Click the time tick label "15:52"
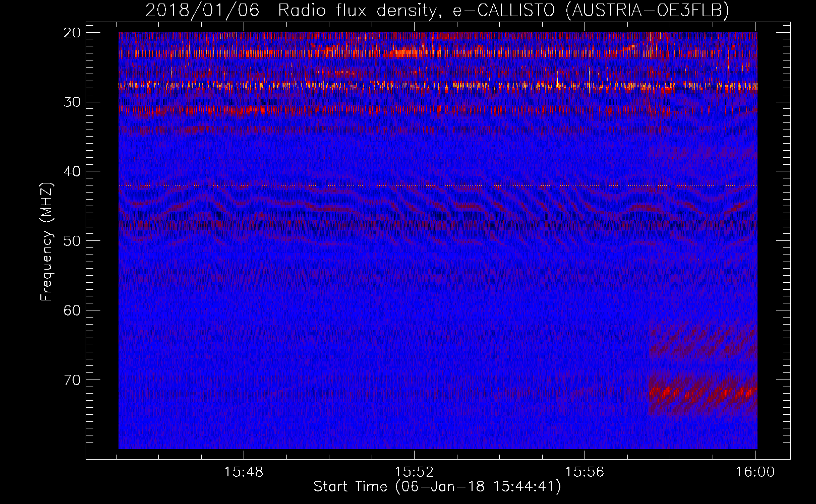 [x=414, y=472]
